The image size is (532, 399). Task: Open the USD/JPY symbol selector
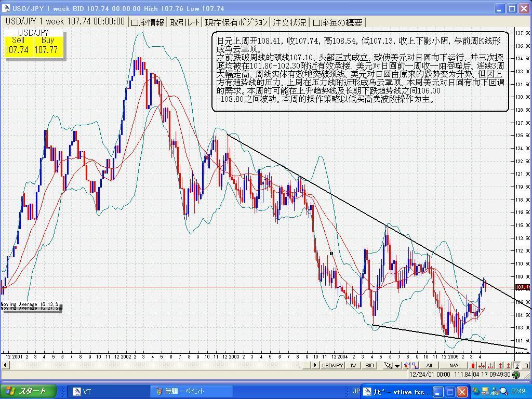point(332,365)
